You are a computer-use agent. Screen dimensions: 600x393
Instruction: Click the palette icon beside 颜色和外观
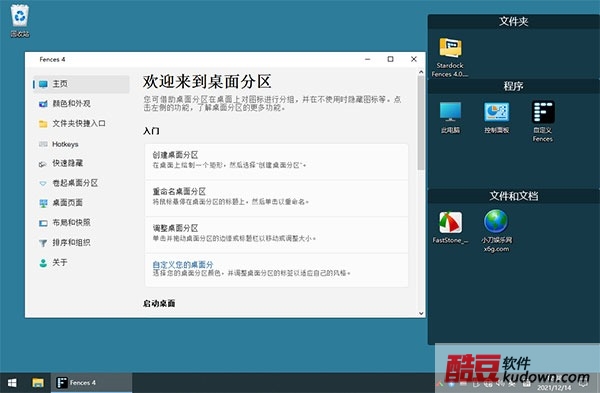(43, 104)
